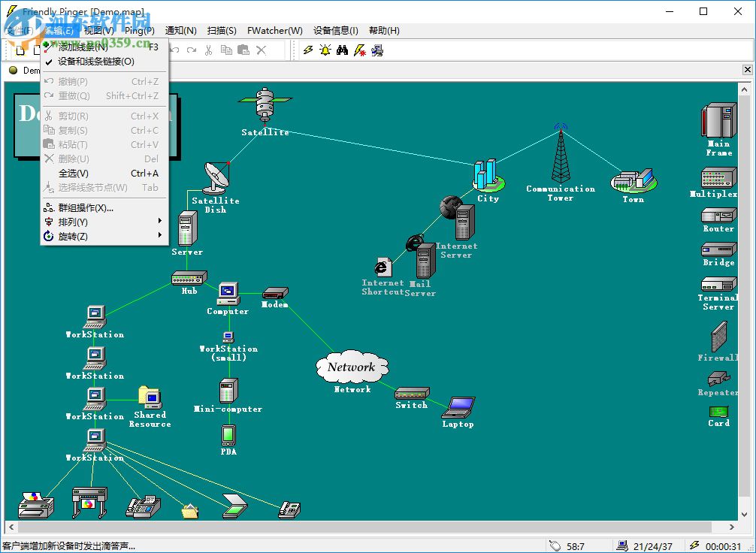This screenshot has width=756, height=553.
Task: Select the Laptop device
Action: coord(458,407)
